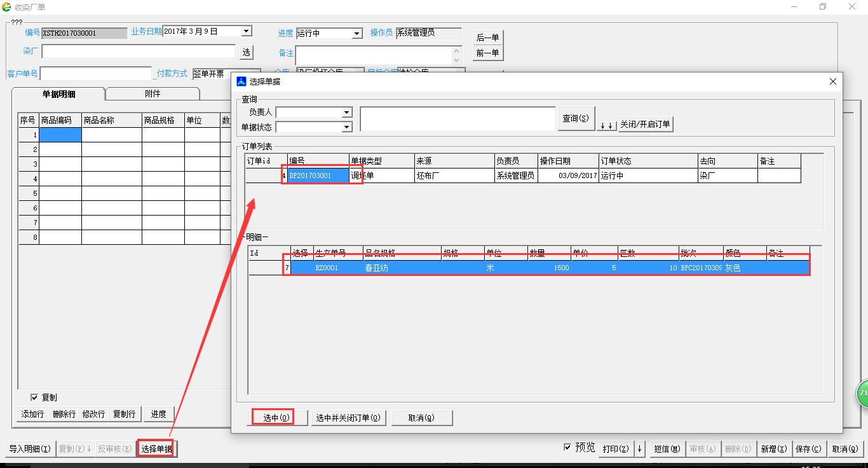
Task: Open the 负责人 dropdown
Action: pyautogui.click(x=347, y=113)
